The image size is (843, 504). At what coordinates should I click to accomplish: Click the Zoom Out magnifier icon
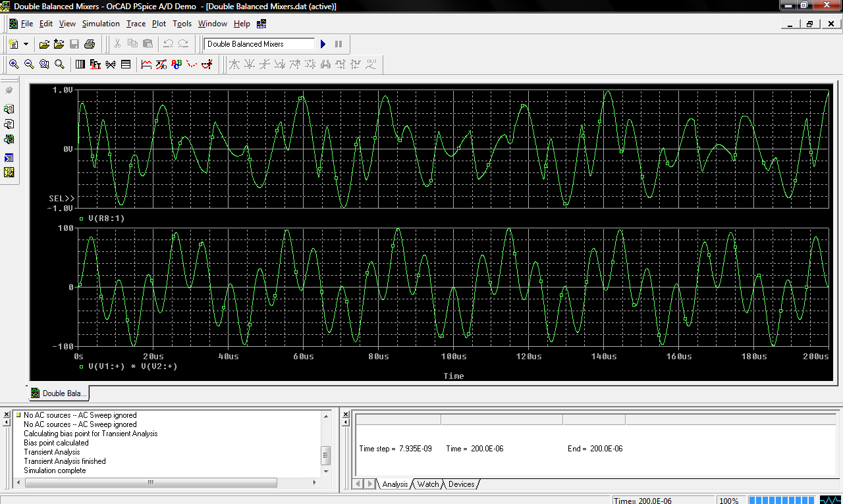coord(29,64)
